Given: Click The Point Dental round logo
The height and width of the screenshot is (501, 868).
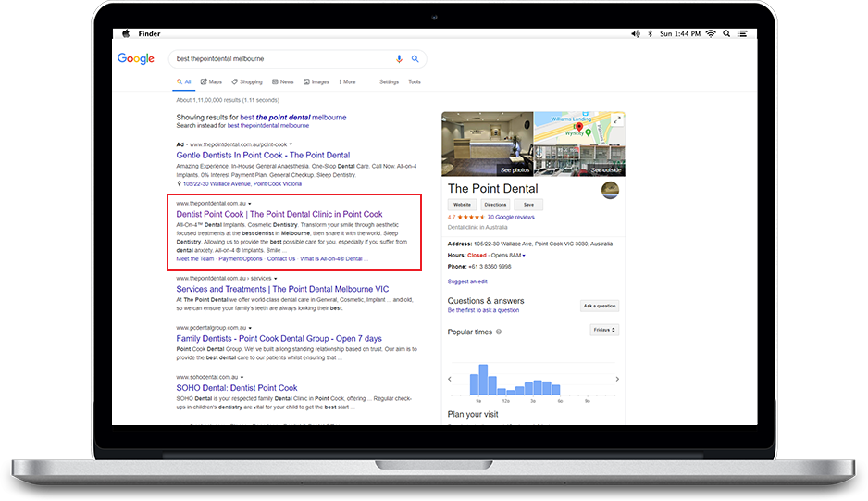Looking at the screenshot, I should (610, 190).
